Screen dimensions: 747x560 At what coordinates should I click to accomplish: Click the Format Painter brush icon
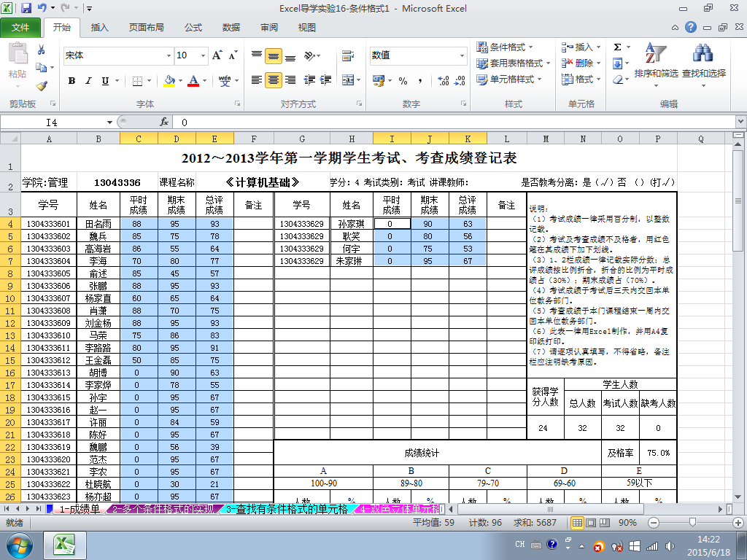pos(42,86)
